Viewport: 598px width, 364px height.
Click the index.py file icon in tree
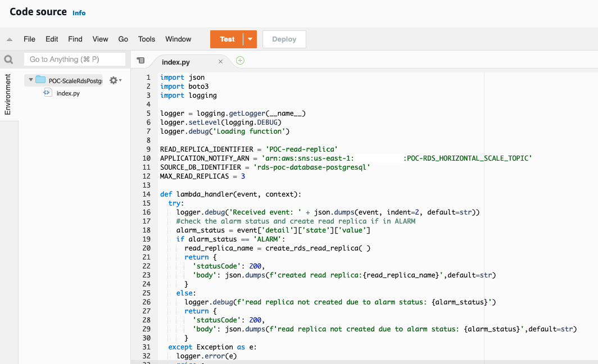point(48,93)
